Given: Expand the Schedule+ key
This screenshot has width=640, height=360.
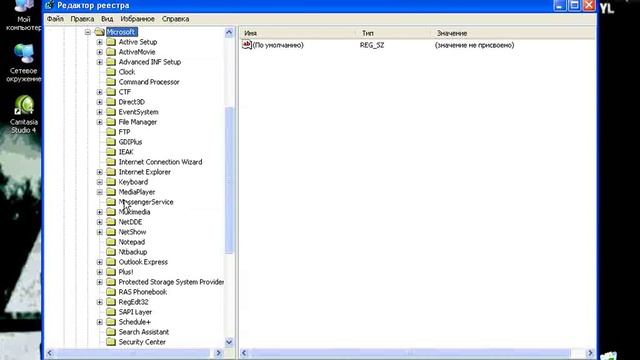Looking at the screenshot, I should (100, 322).
